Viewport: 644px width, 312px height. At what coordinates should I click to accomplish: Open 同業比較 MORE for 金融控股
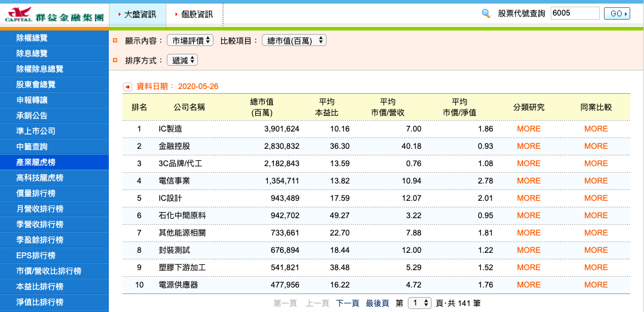[x=596, y=146]
